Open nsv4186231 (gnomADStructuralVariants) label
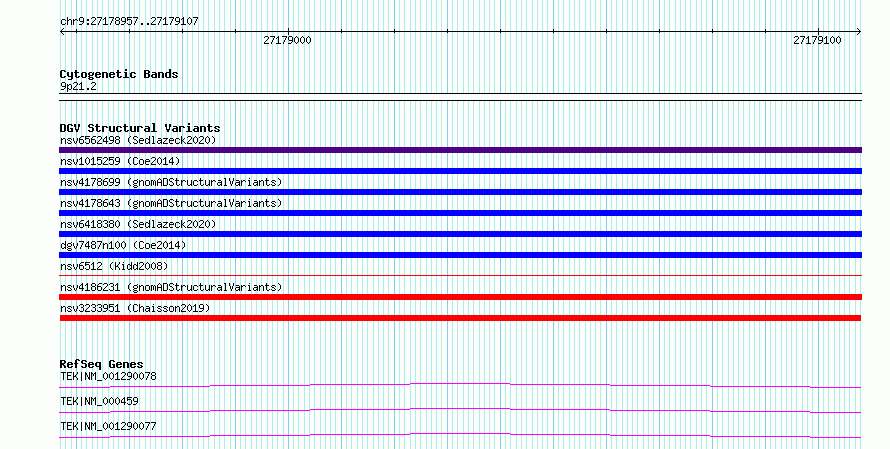 [171, 287]
